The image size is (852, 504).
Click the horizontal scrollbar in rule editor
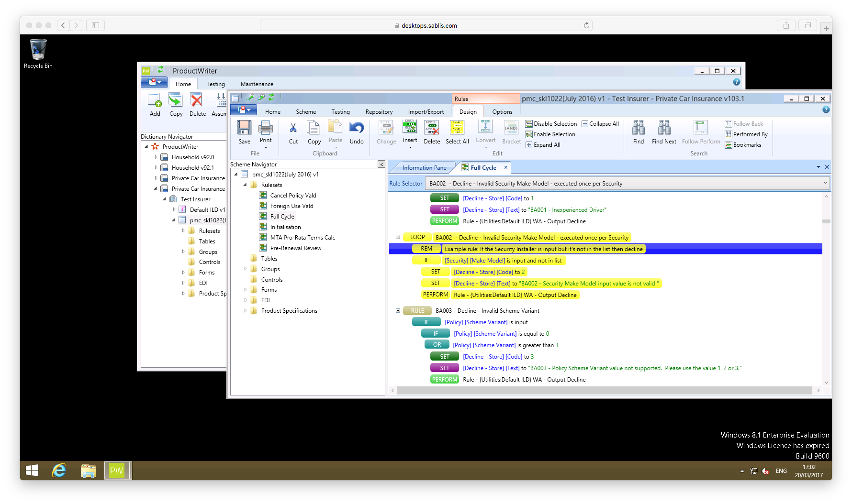604,391
